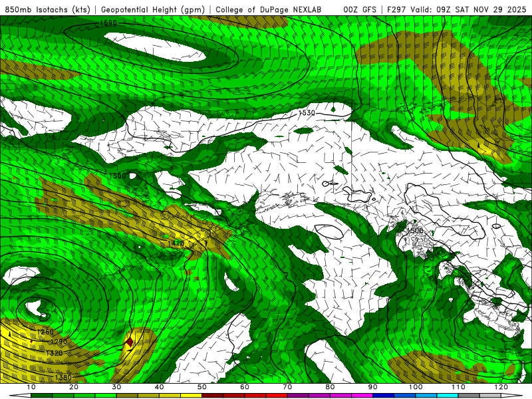This screenshot has width=532, height=399.
Task: Select the 1380 height contour label
Action: 63,377
